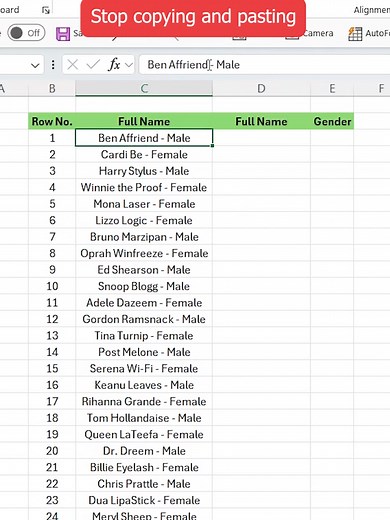
Task: Click the Gender header cell
Action: [332, 121]
